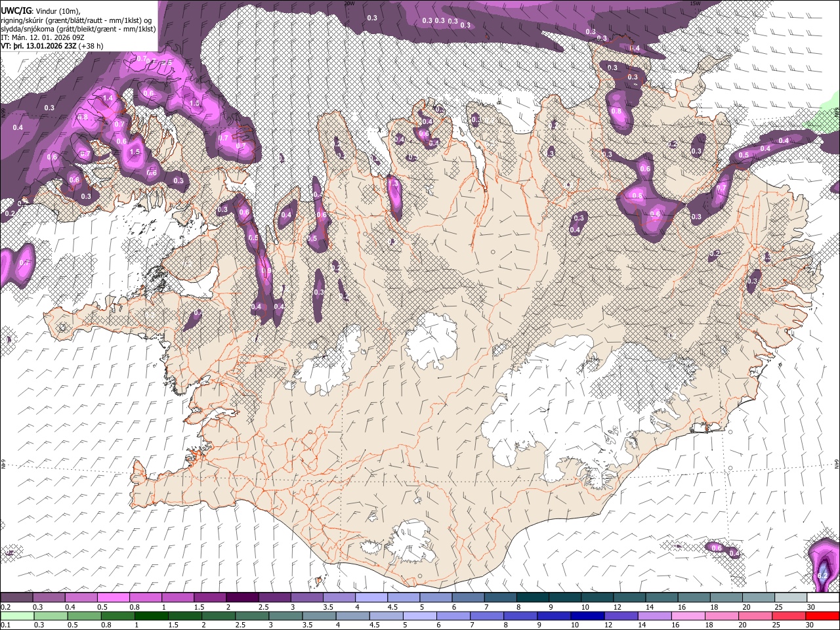Click the '(+38 h)' forecast offset text

pyautogui.click(x=90, y=46)
